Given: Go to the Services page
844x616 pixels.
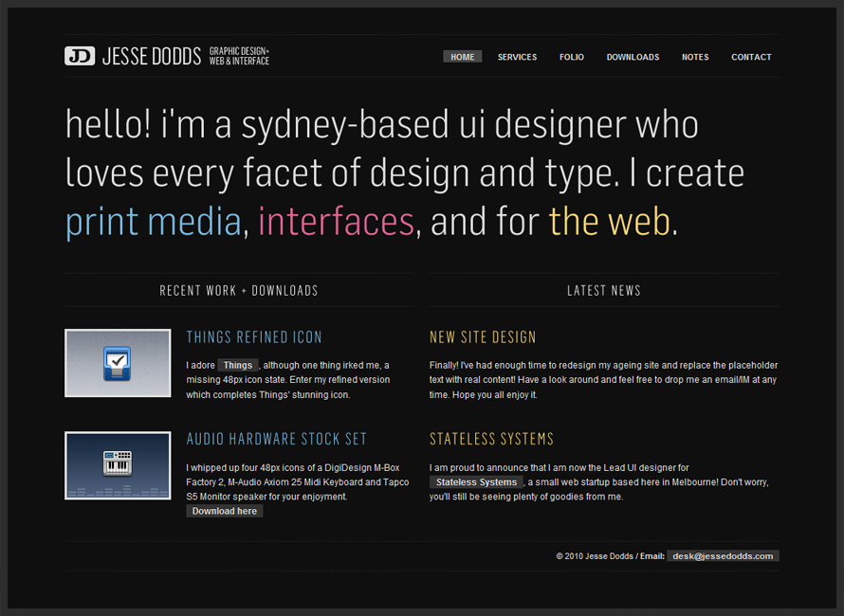Looking at the screenshot, I should (x=517, y=57).
